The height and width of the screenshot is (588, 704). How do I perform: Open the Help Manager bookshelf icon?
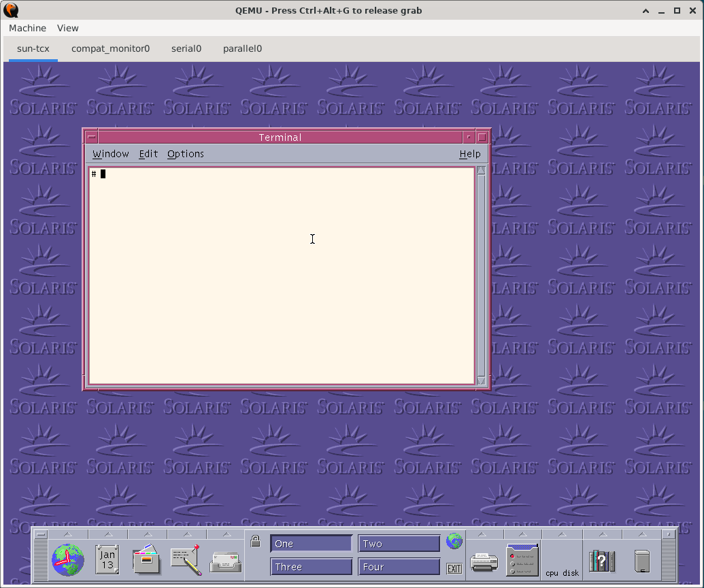(602, 561)
